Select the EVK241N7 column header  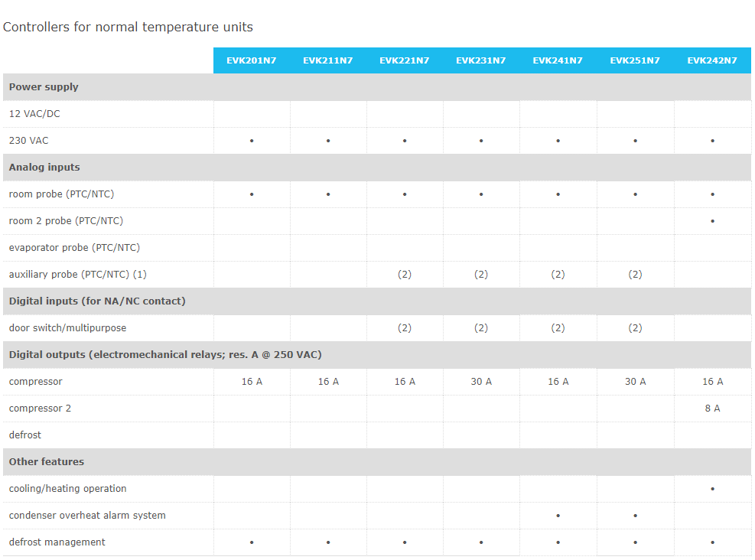coord(558,60)
